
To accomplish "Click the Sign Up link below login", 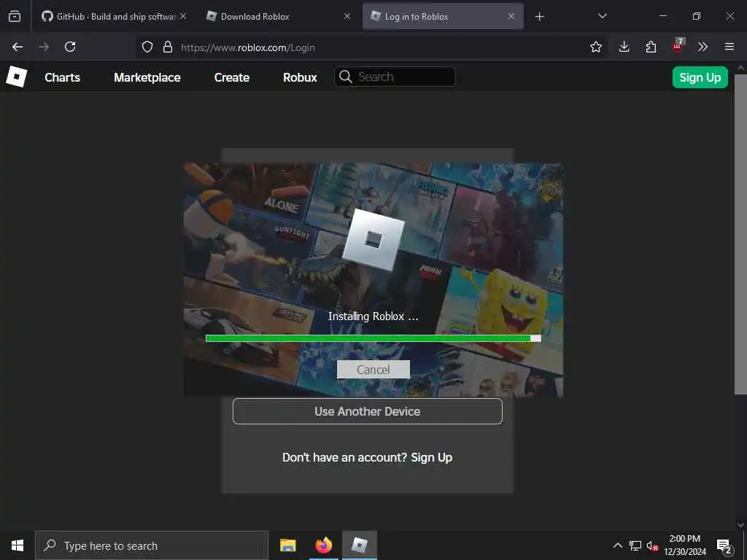I will pyautogui.click(x=432, y=458).
